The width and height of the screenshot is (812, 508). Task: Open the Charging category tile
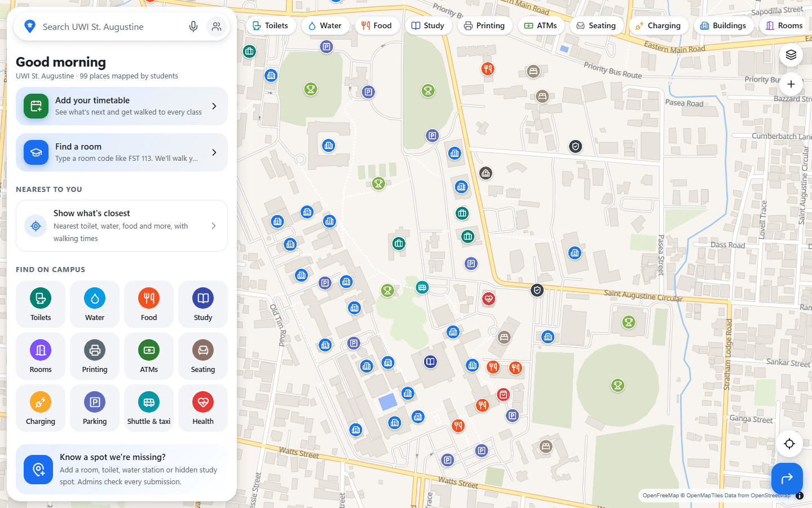pyautogui.click(x=41, y=408)
